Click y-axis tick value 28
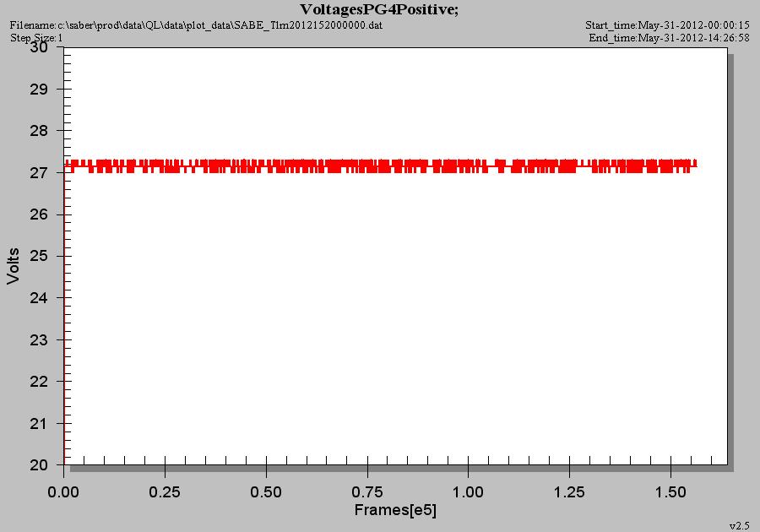Image resolution: width=760 pixels, height=532 pixels. coord(39,131)
